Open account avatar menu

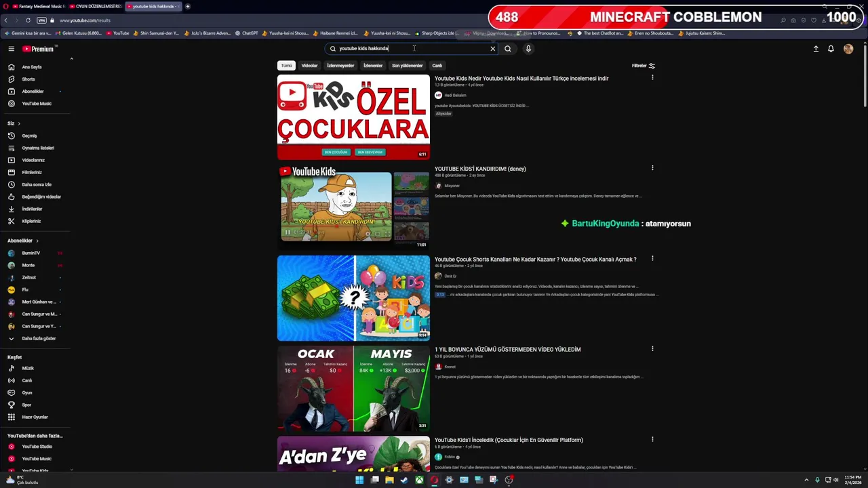tap(848, 49)
